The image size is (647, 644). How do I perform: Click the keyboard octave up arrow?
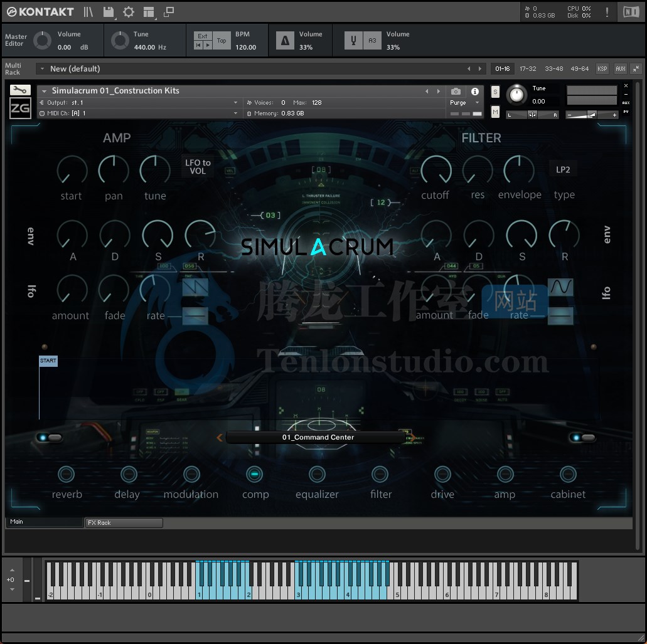click(x=12, y=570)
